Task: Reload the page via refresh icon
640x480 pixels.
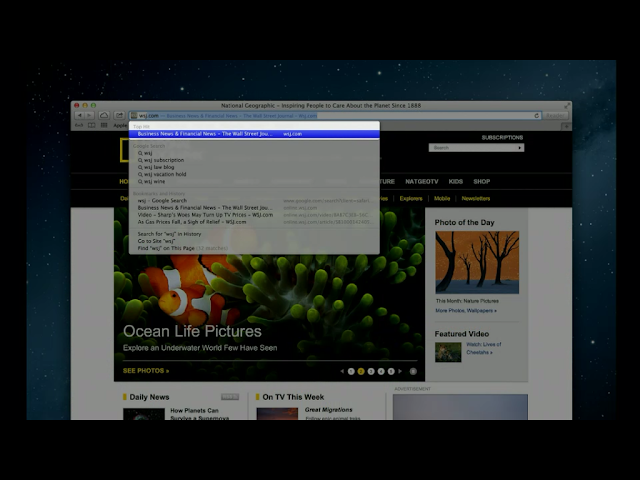Action: coord(536,116)
